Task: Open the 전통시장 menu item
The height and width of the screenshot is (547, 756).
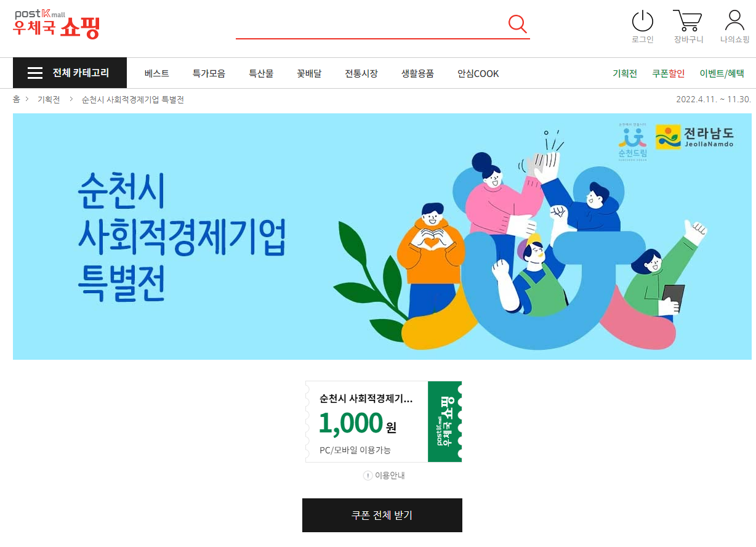Action: tap(361, 73)
